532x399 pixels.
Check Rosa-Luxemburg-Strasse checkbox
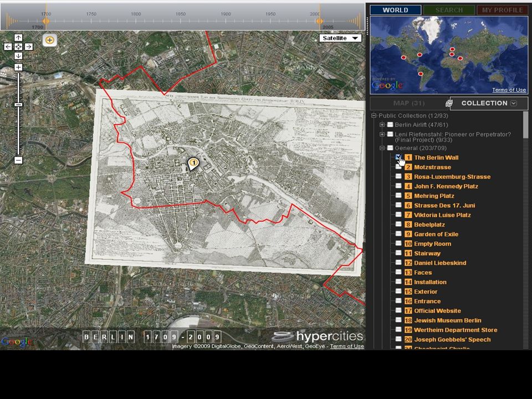pos(398,176)
